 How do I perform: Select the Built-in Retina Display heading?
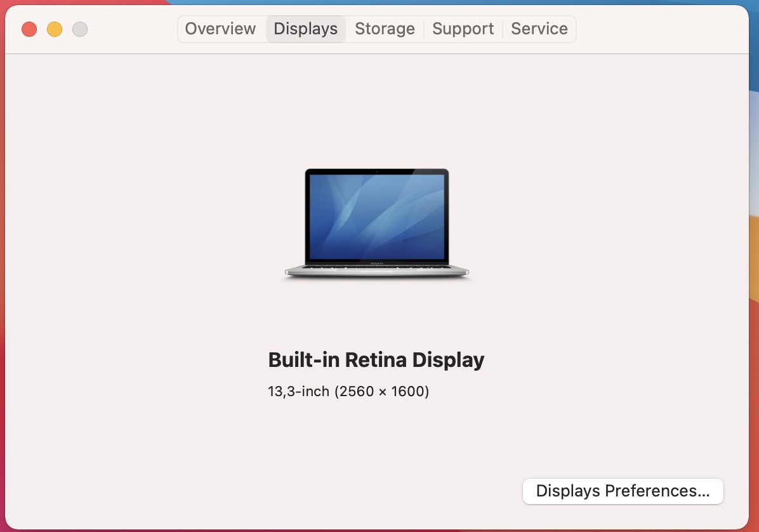click(377, 359)
